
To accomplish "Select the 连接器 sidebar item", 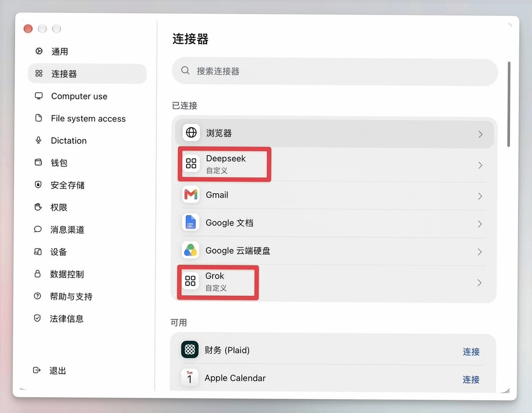I will point(87,74).
